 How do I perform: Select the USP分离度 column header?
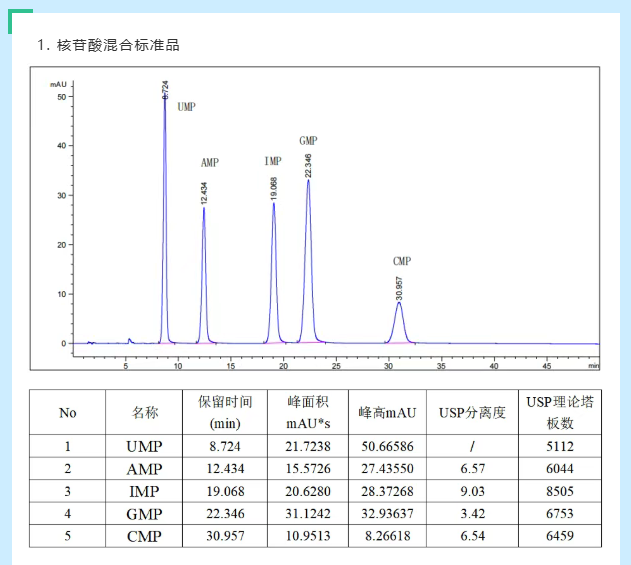coord(473,412)
